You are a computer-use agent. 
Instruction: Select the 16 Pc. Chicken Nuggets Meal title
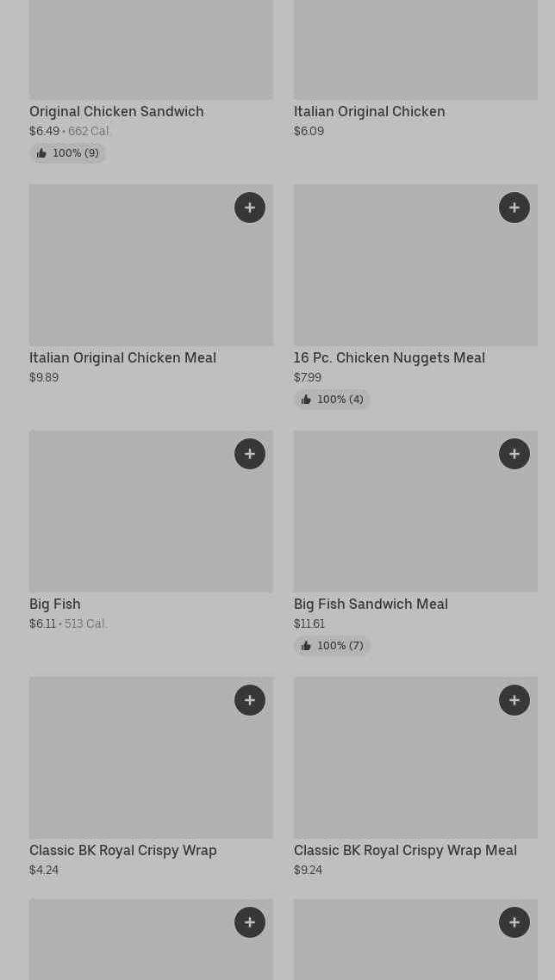(389, 357)
